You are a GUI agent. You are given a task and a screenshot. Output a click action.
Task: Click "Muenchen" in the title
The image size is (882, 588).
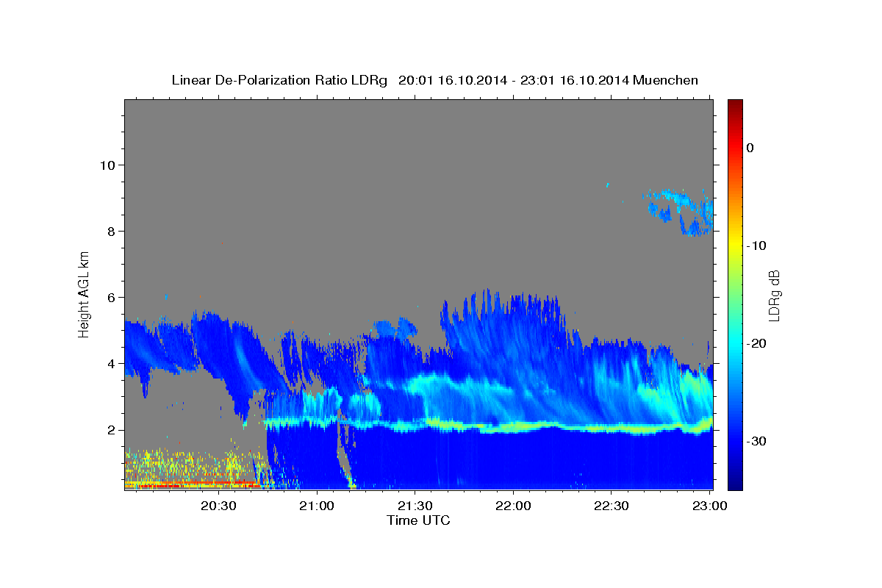[665, 80]
